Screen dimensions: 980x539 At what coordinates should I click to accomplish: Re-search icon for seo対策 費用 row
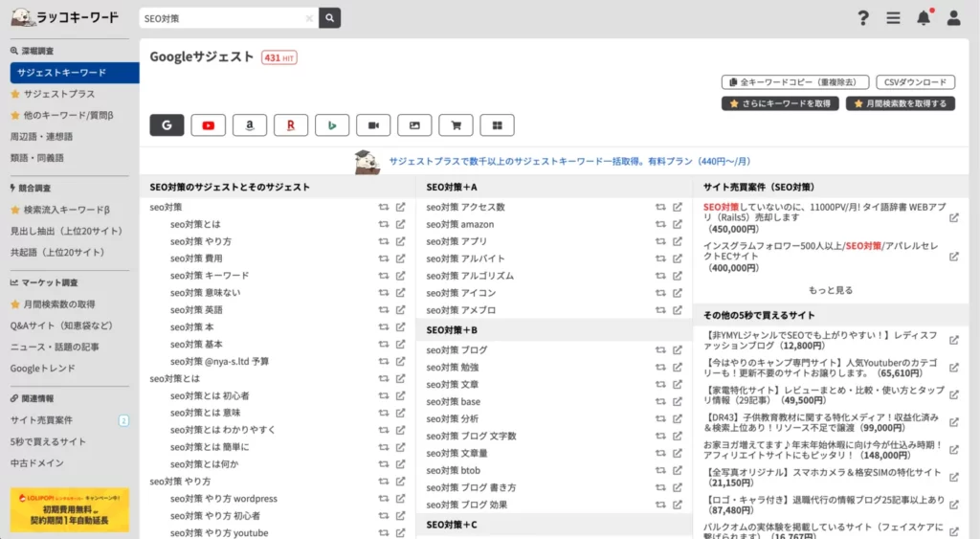click(x=383, y=258)
